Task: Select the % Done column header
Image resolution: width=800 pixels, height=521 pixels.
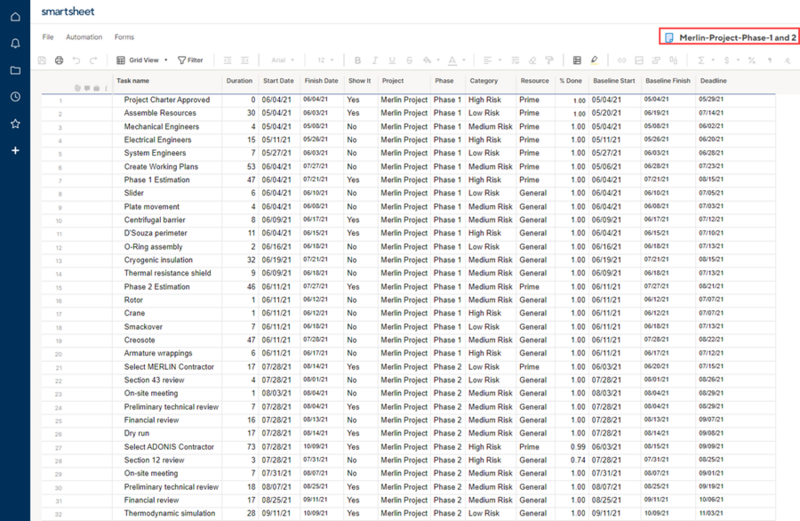Action: (570, 81)
